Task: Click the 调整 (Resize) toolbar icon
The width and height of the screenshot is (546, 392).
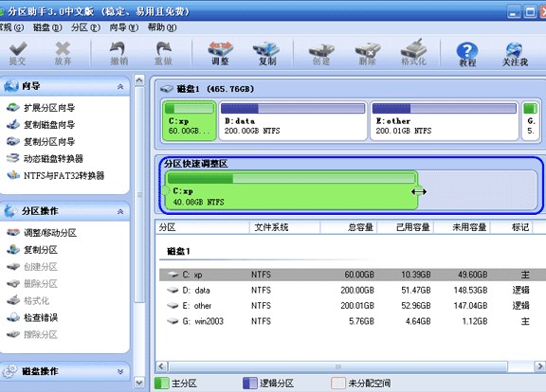Action: point(220,53)
